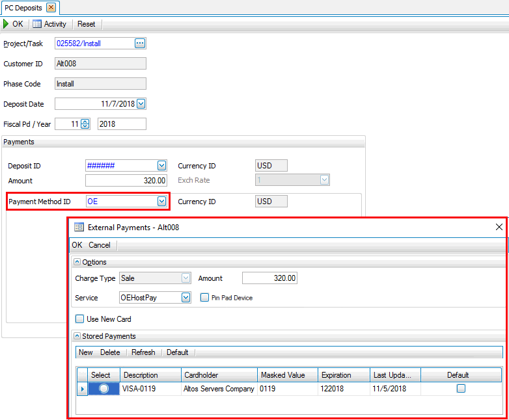
Task: Open the Deposit Date calendar dropdown
Action: [x=141, y=103]
